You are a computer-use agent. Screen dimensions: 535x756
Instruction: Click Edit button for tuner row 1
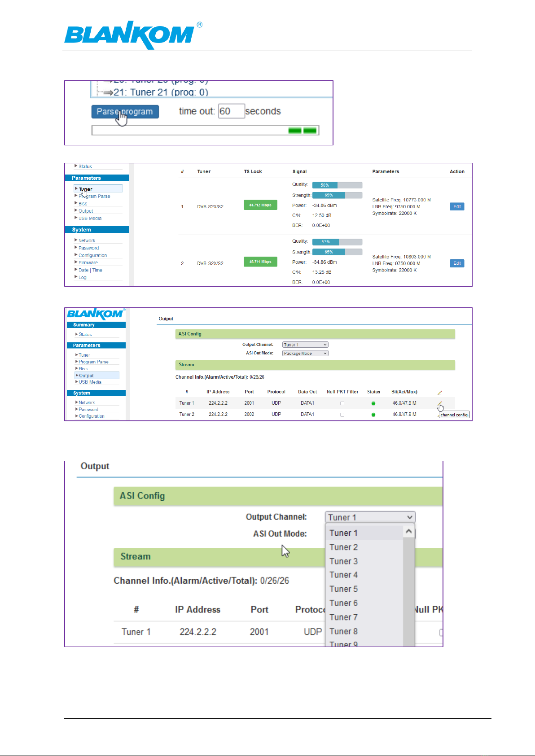[457, 206]
